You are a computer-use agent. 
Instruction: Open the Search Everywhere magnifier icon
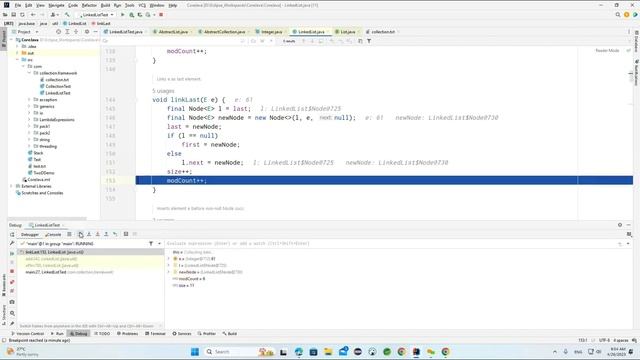coord(618,15)
